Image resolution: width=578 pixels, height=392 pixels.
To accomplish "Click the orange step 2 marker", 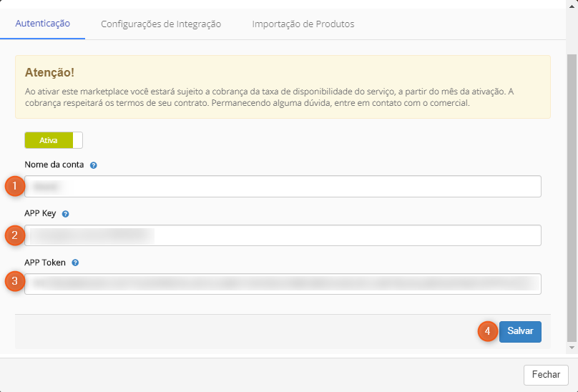I will click(x=14, y=235).
